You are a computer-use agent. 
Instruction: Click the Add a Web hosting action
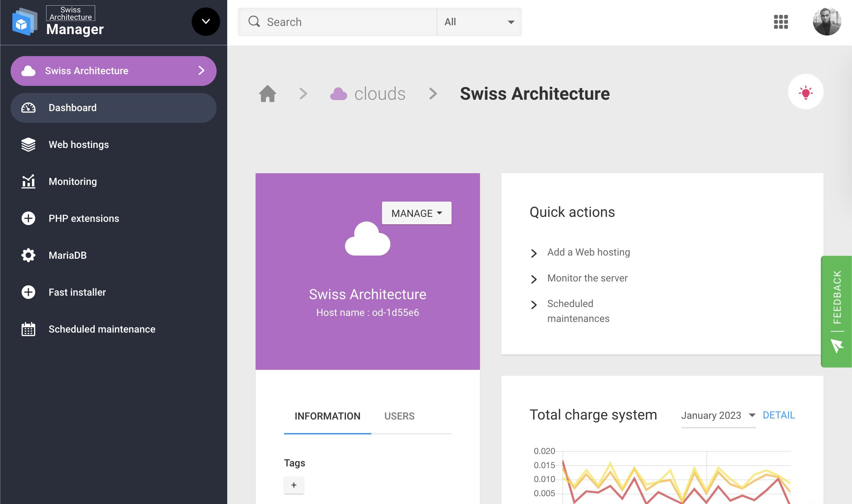(x=588, y=252)
